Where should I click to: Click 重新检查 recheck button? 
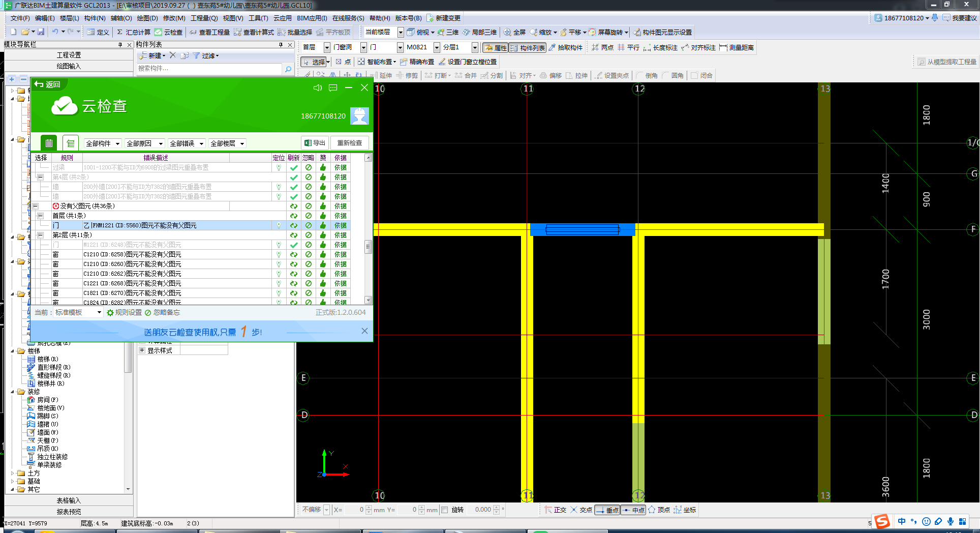pos(350,143)
